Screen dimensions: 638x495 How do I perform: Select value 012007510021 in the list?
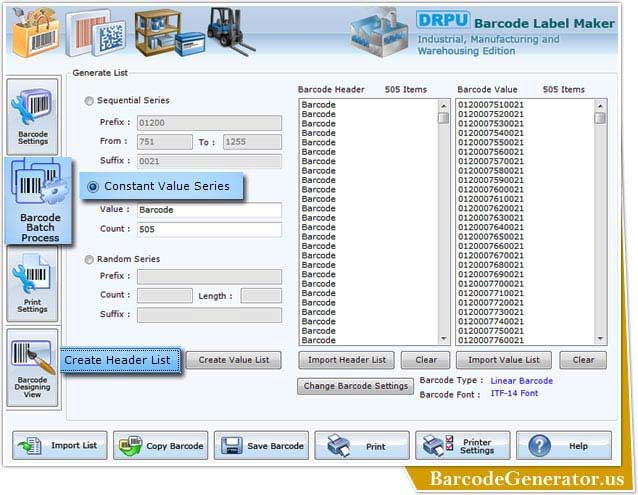click(x=491, y=105)
